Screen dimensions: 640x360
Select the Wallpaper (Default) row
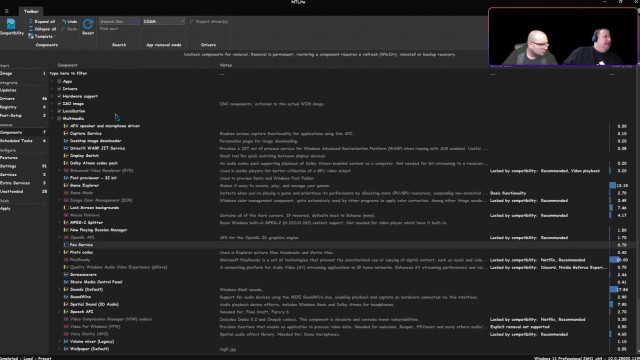point(89,349)
